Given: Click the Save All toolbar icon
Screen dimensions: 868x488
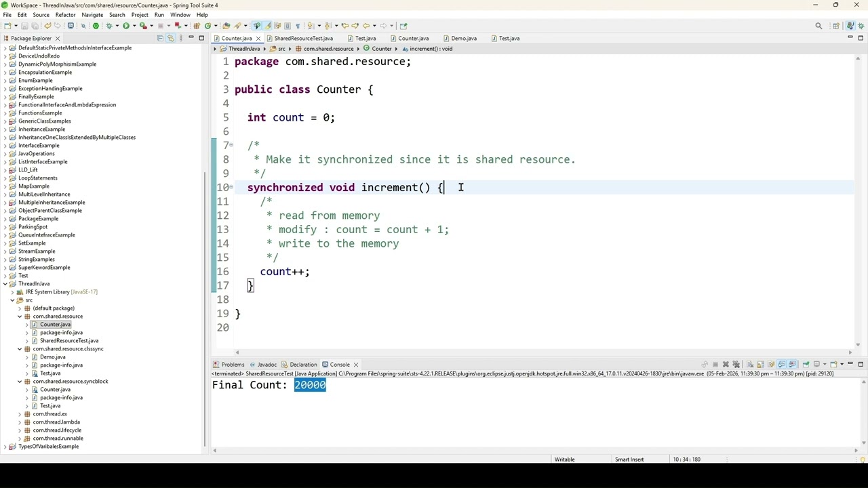Looking at the screenshot, I should click(x=35, y=26).
